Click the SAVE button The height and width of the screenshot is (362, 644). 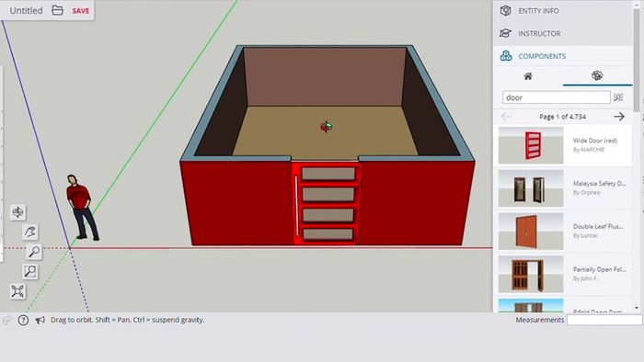coord(81,11)
